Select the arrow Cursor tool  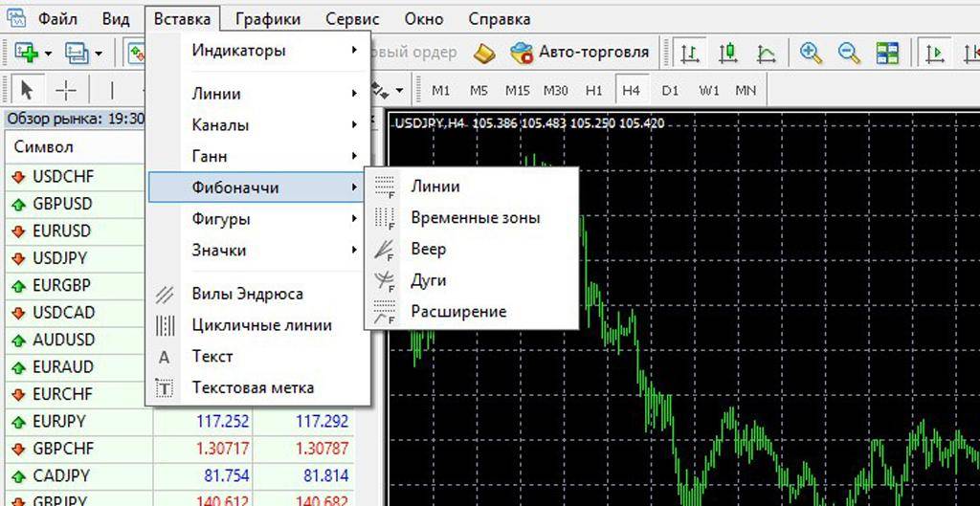point(26,90)
